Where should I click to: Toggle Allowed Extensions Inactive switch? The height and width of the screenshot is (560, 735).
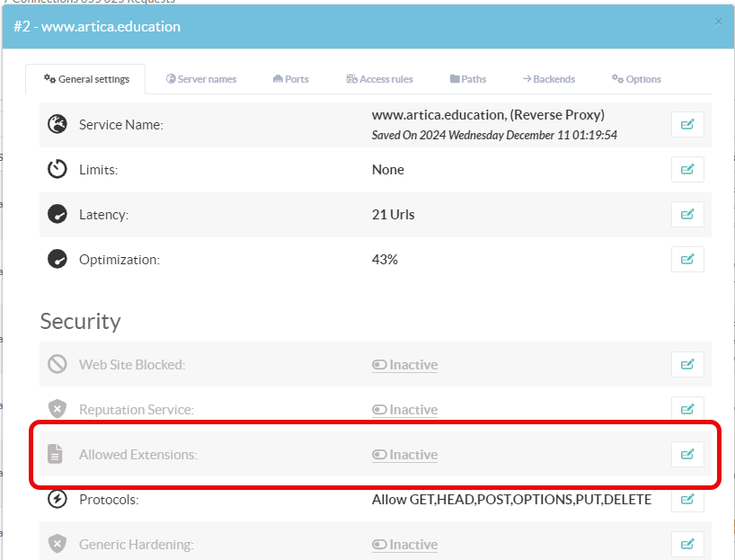[405, 455]
